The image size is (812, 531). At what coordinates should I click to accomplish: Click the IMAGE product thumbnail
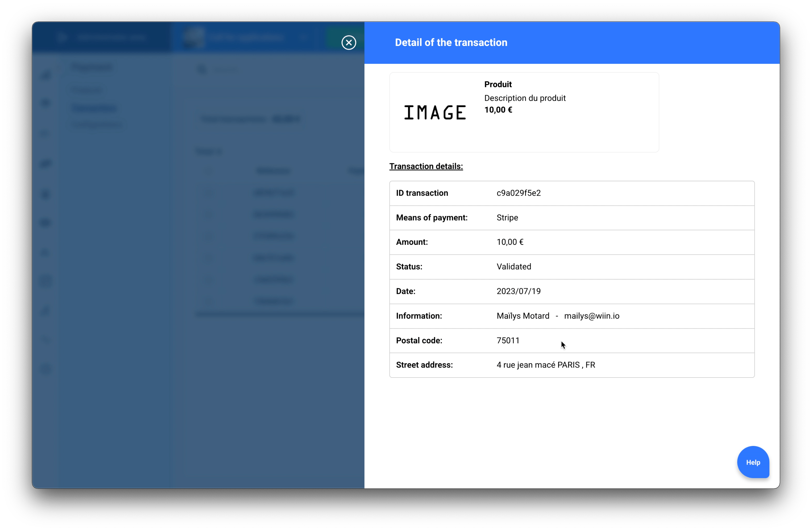pos(435,113)
